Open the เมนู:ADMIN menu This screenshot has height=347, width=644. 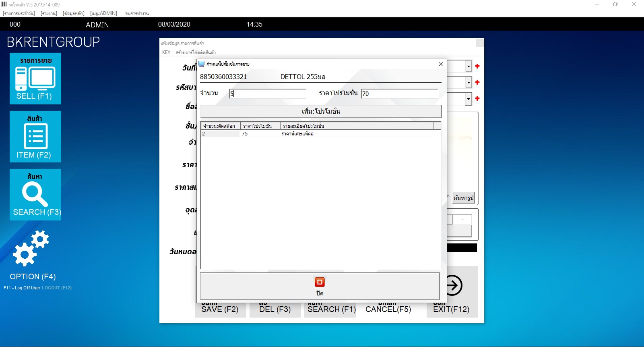(x=104, y=13)
